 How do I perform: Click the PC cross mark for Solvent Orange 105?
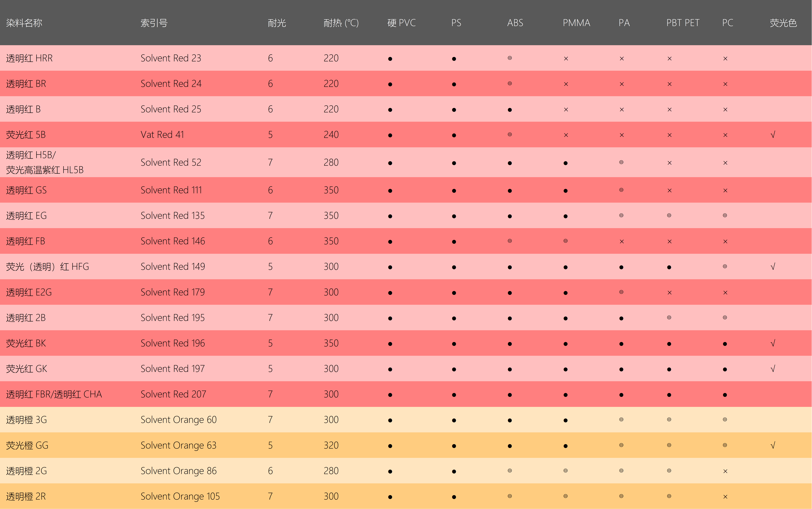(x=725, y=497)
